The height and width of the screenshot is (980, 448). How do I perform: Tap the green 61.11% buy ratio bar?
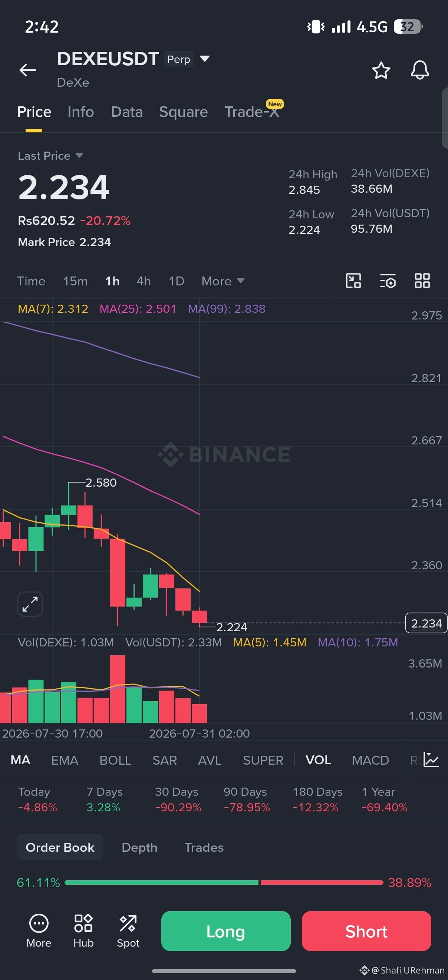161,882
